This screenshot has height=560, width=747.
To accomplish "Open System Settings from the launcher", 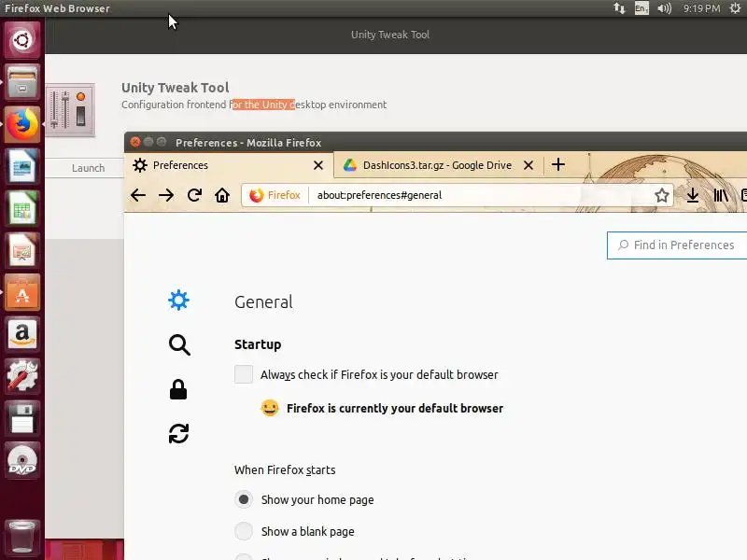I will (21, 376).
